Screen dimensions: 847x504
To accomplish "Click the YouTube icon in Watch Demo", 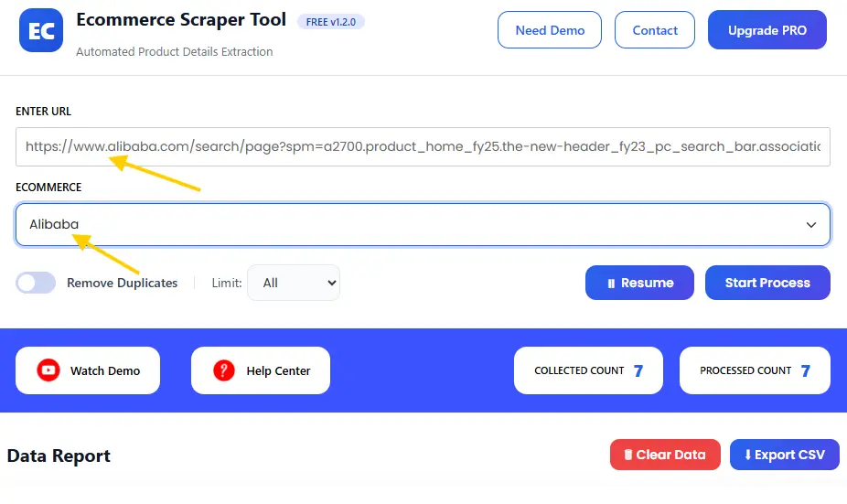I will 48,370.
